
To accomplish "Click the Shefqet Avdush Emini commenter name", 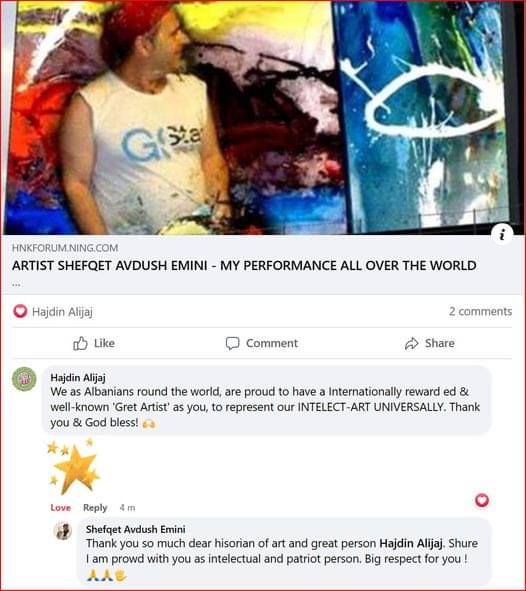I will (136, 529).
